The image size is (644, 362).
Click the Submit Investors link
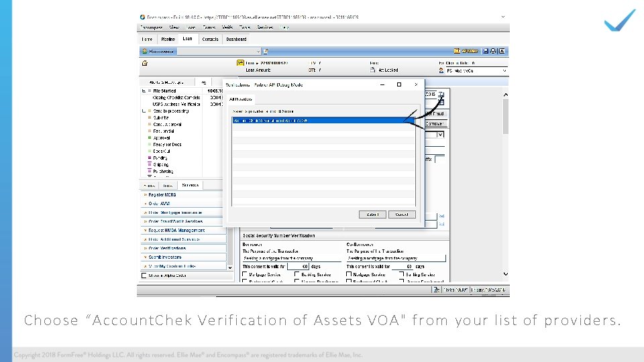(x=165, y=257)
